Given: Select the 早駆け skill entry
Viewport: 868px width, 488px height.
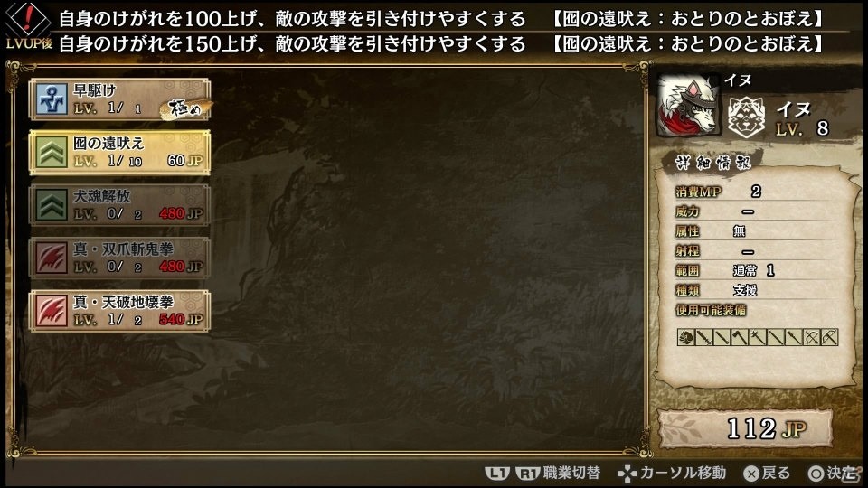Looking at the screenshot, I should click(x=119, y=99).
